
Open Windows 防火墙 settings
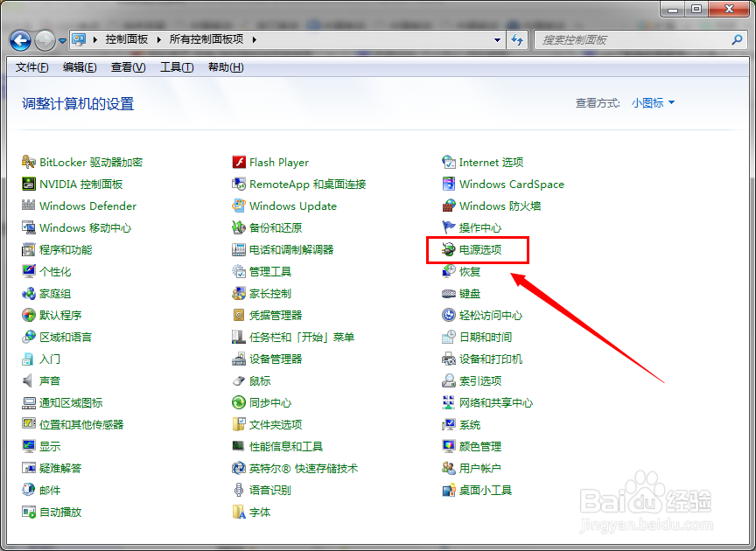(498, 206)
